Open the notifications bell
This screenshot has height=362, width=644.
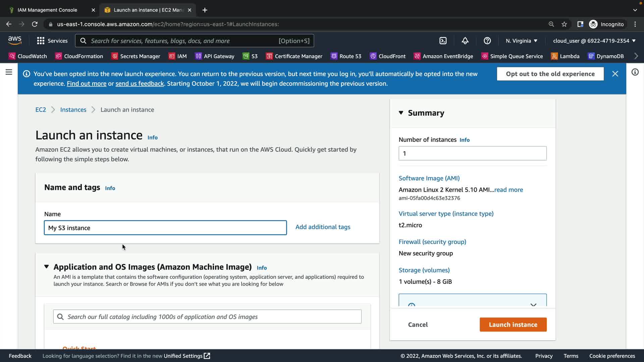[x=465, y=41]
